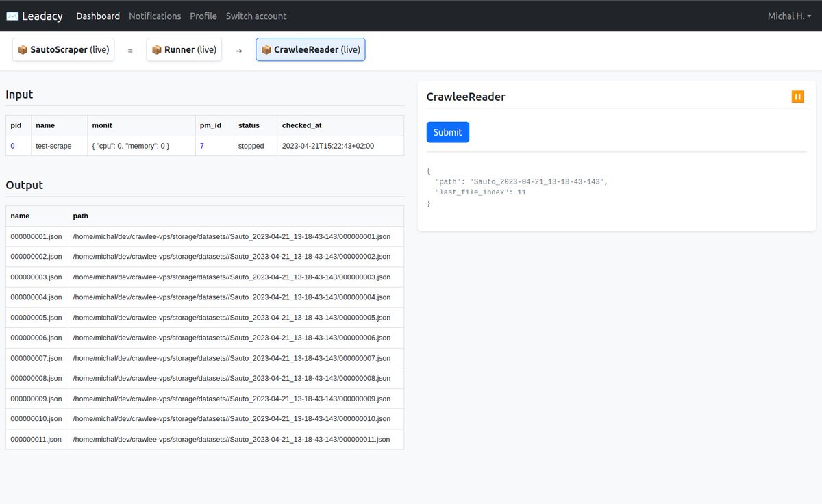Expand the SautoScraper (live) actor chip
The width and height of the screenshot is (822, 504).
[63, 49]
